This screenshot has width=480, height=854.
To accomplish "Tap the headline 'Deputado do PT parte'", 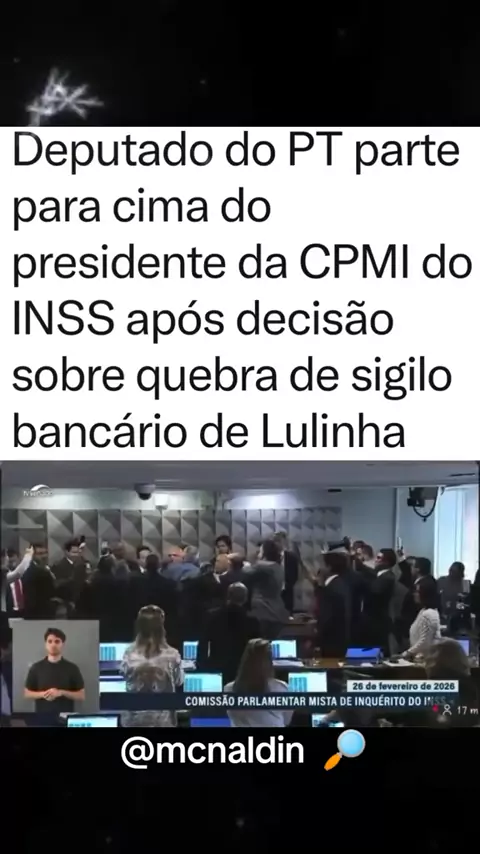I will (236, 152).
